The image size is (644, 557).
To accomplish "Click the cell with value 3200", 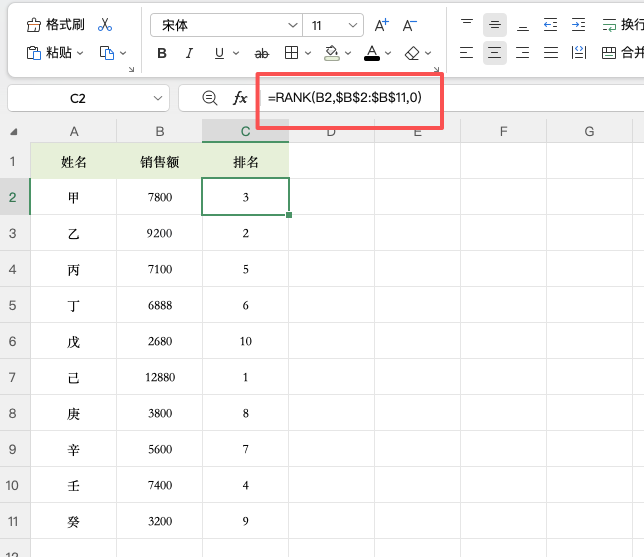I will coord(159,521).
